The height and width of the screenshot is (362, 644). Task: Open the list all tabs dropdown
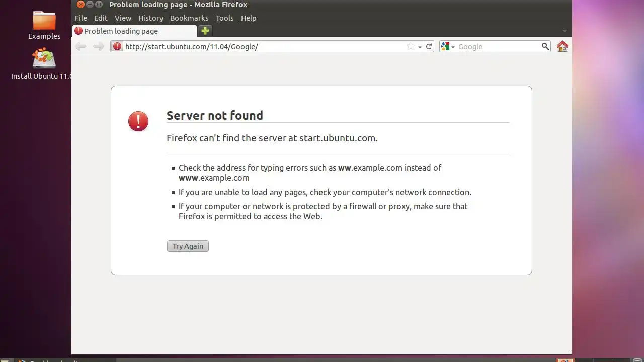click(565, 31)
